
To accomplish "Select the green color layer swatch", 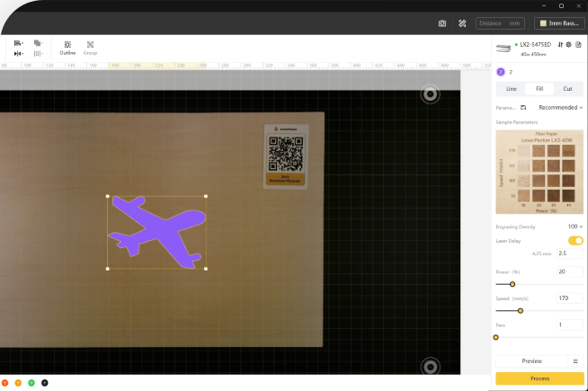I will point(31,383).
